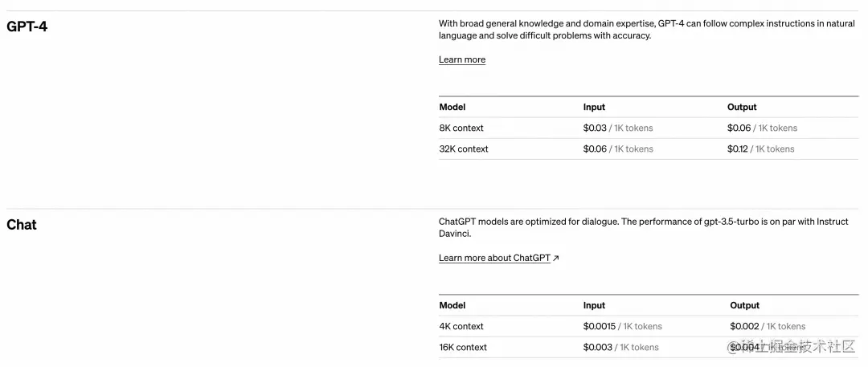Click the Learn more link under GPT-4
868x367 pixels.
tap(461, 59)
